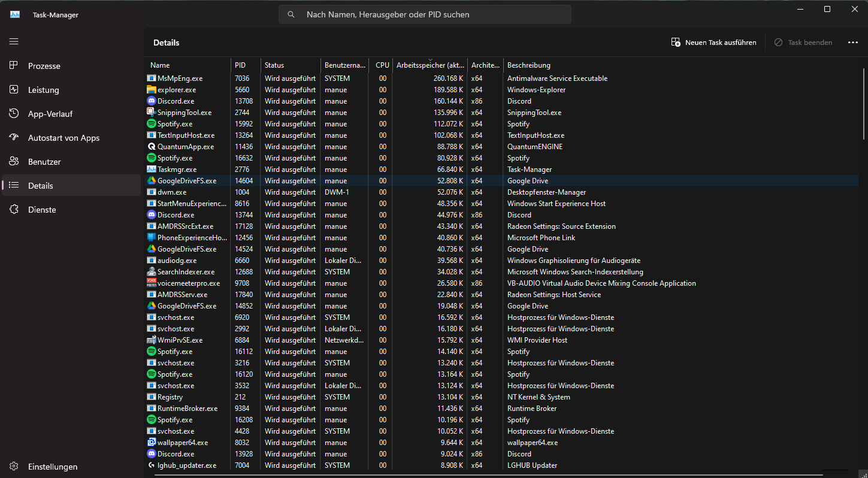Screen dimensions: 868x478
Task: Click the memory value 260.168 K
Action: [x=449, y=78]
